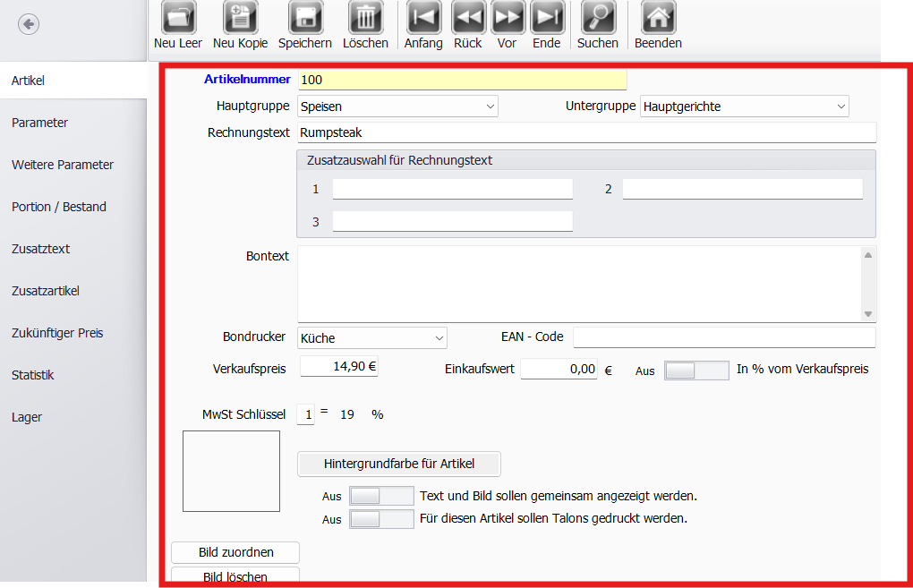
Task: Open Hintergrundfarbe für Artikel color picker
Action: pos(399,464)
